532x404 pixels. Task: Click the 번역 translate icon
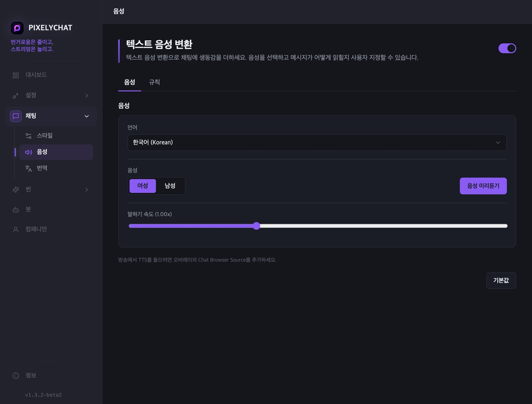[29, 168]
